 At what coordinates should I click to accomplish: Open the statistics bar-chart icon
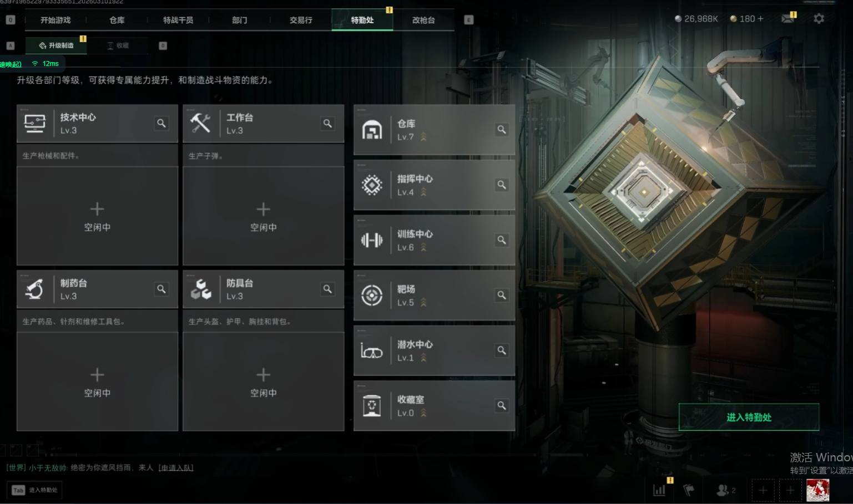pyautogui.click(x=659, y=490)
